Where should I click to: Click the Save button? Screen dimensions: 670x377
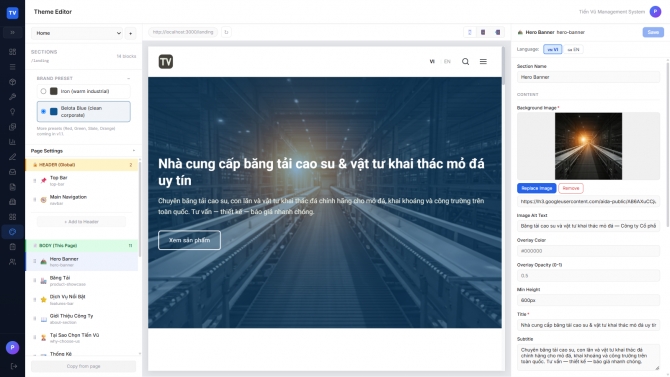click(653, 32)
